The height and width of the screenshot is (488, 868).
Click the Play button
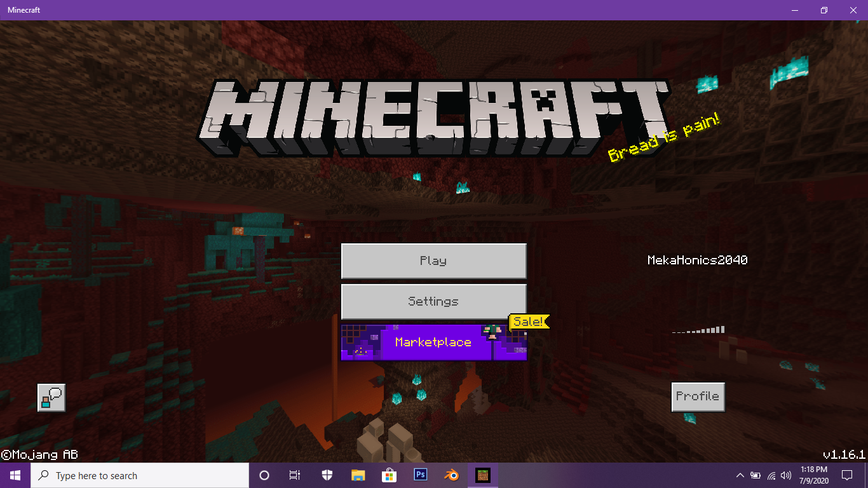point(434,261)
